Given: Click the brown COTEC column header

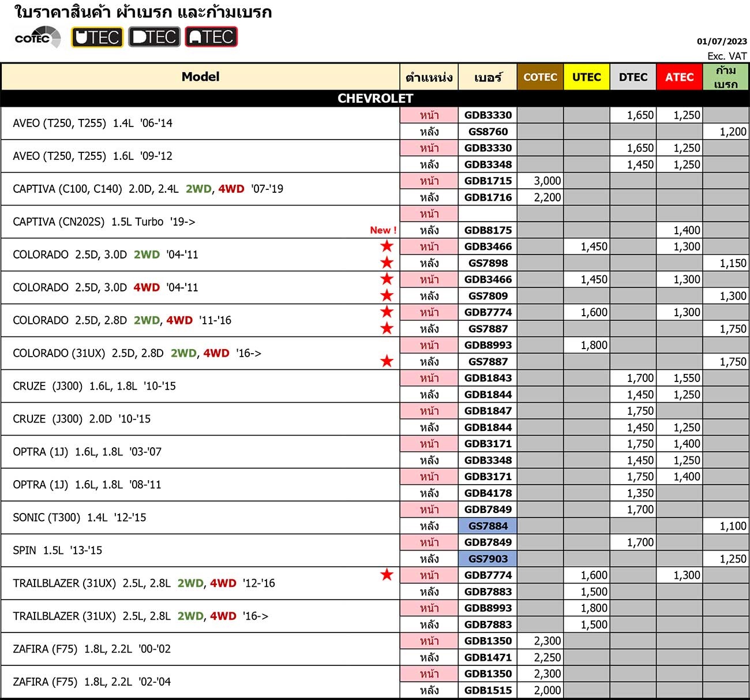Looking at the screenshot, I should click(540, 77).
